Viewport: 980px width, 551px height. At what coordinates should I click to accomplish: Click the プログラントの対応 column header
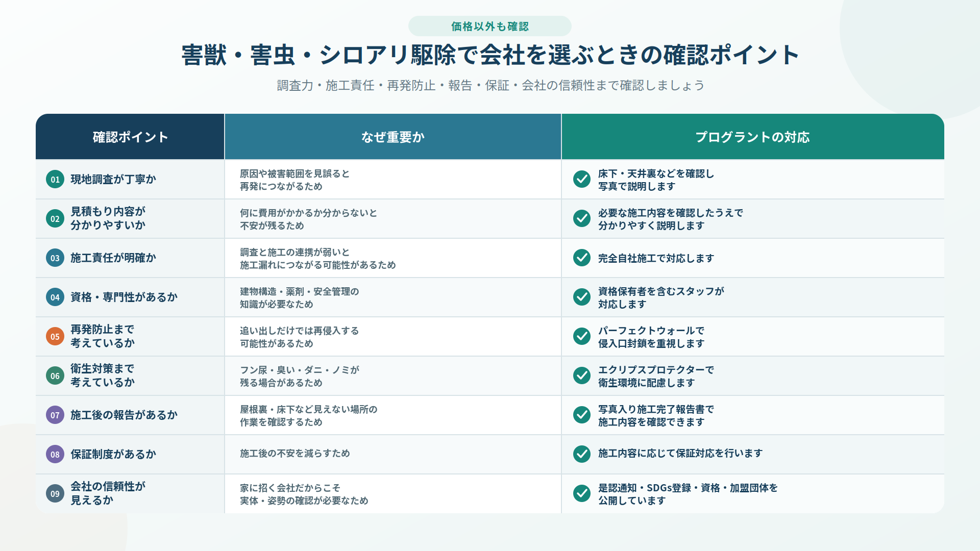[753, 137]
